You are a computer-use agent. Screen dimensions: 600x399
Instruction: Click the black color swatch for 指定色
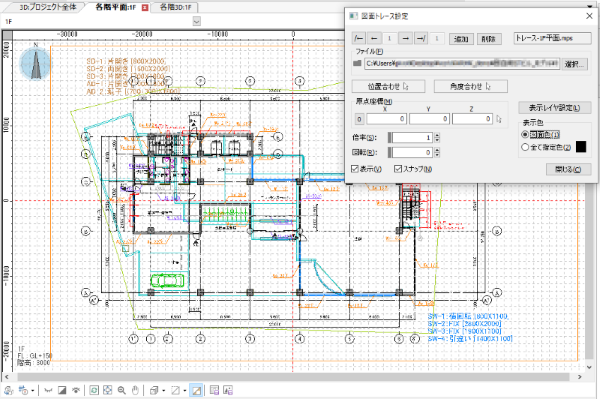pos(581,147)
